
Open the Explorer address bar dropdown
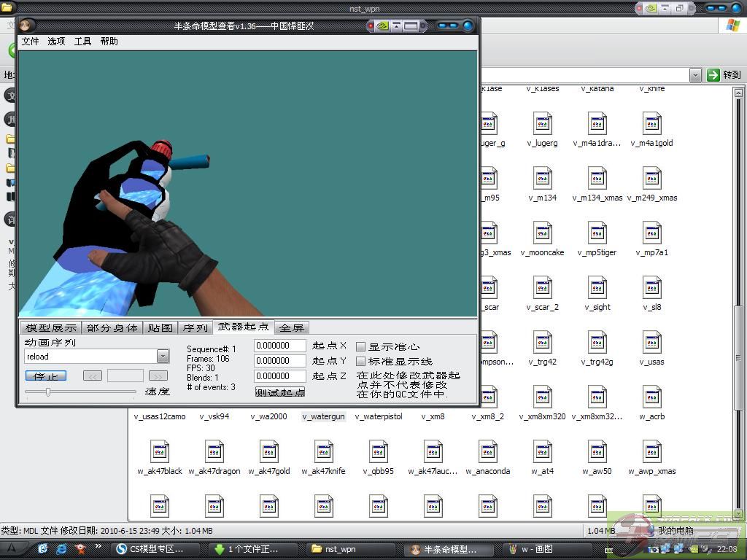coord(694,75)
